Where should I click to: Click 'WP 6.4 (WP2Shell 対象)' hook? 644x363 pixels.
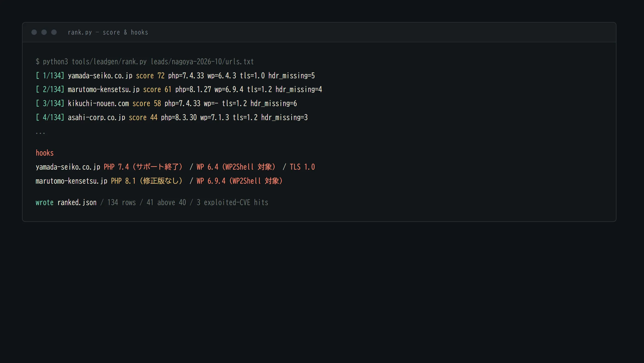point(236,167)
